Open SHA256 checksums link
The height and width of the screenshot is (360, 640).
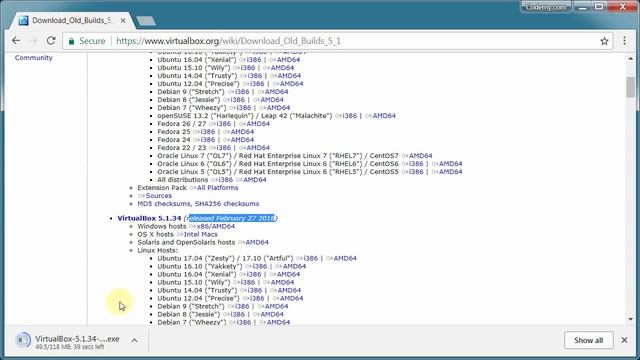pyautogui.click(x=227, y=204)
